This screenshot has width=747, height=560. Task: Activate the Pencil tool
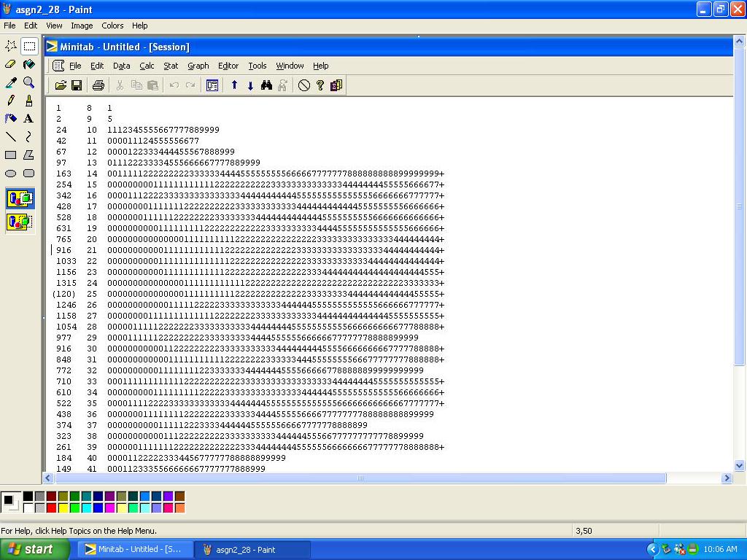click(x=11, y=101)
